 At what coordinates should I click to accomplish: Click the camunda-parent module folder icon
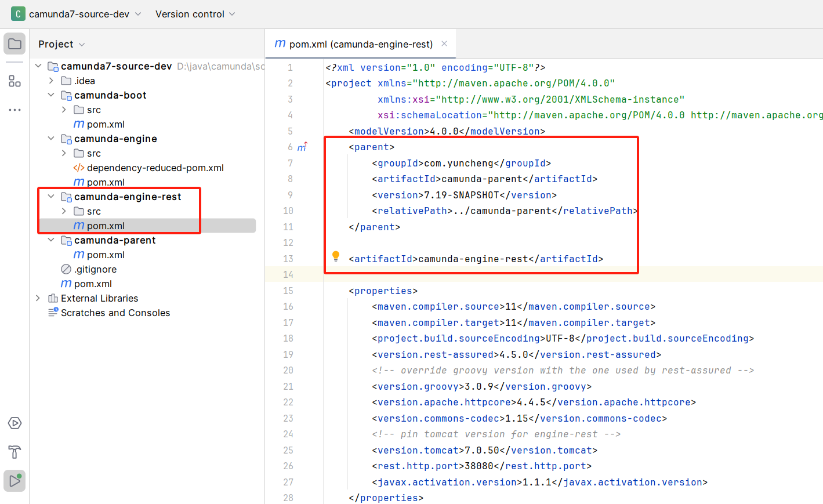click(66, 240)
